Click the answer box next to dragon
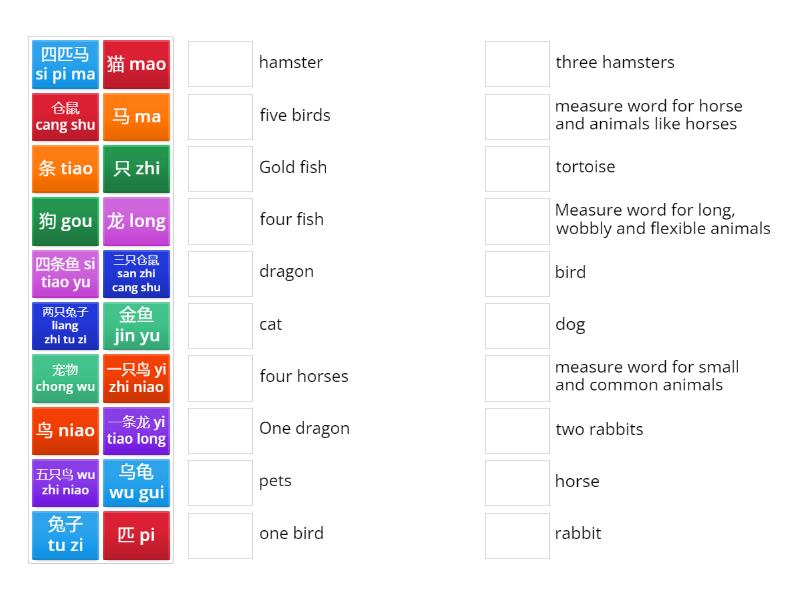 click(220, 272)
